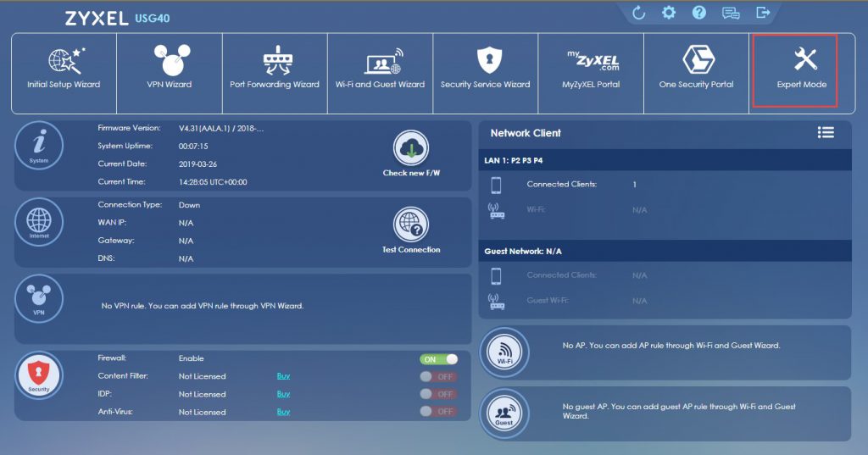This screenshot has width=868, height=455.
Task: Go to MyZyXEL Portal
Action: coord(591,73)
